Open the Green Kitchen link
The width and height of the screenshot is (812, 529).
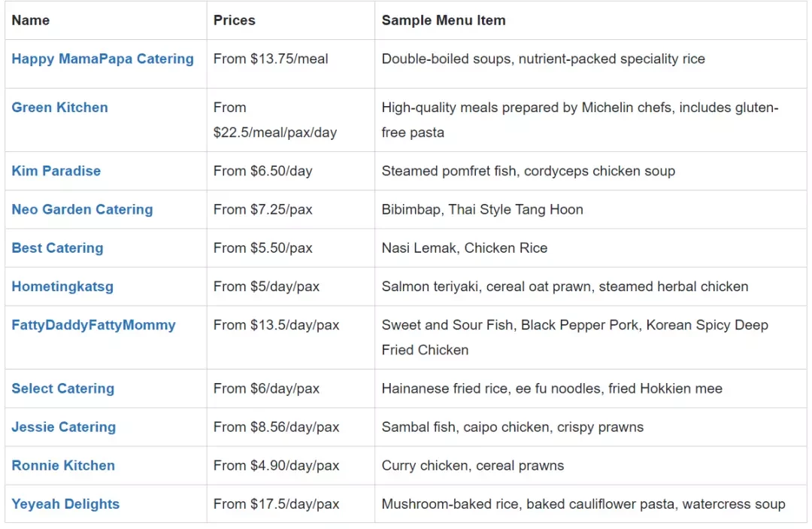(59, 108)
